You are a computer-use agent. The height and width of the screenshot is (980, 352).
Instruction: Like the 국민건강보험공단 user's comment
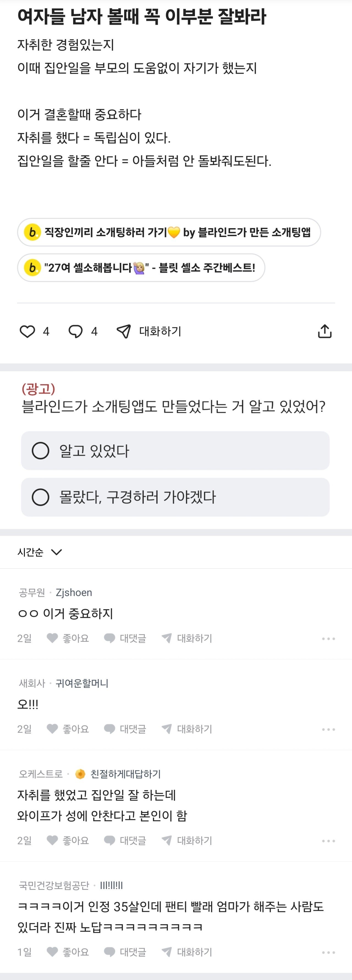pyautogui.click(x=52, y=952)
